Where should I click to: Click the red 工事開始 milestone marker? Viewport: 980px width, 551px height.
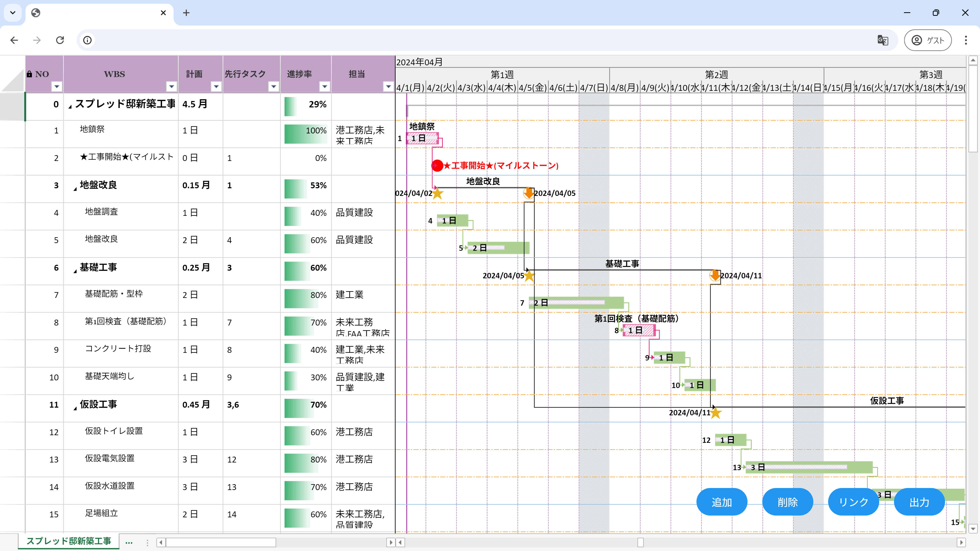pyautogui.click(x=437, y=165)
